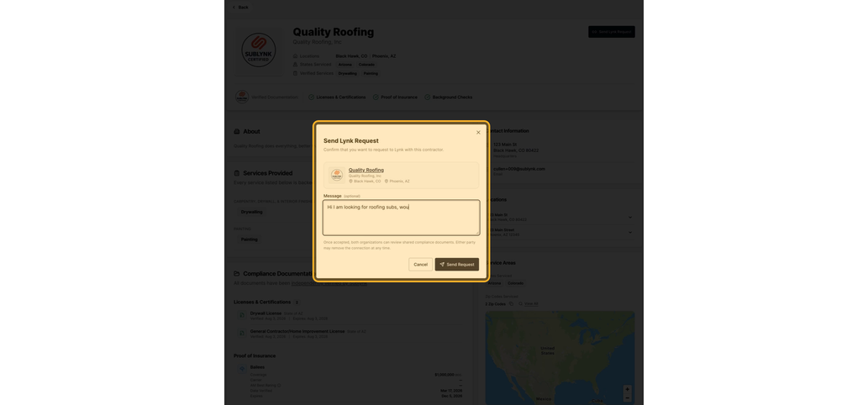Click the cullen+009@sublynk.com email
868x405 pixels.
coord(519,169)
